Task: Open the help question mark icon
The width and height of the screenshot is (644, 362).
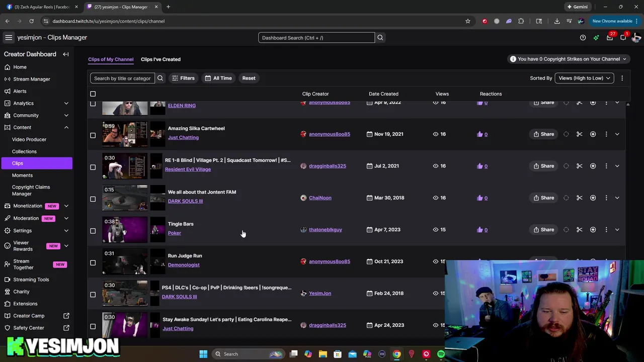Action: click(583, 38)
